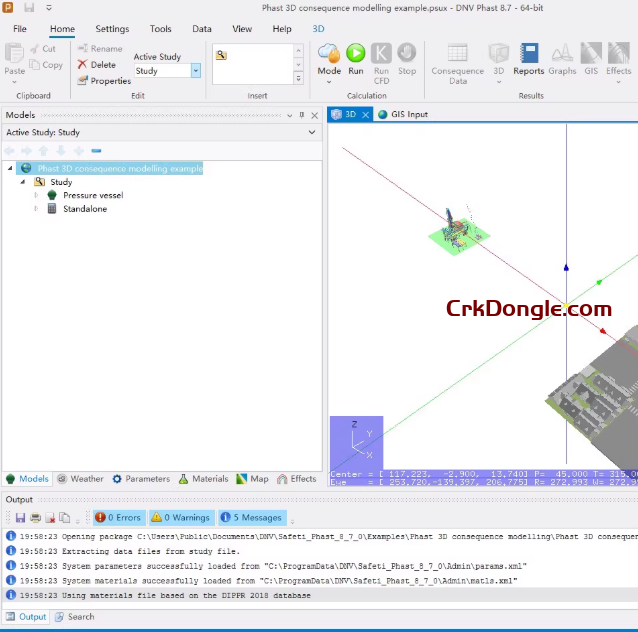Select Standalone in the tree

pos(85,209)
